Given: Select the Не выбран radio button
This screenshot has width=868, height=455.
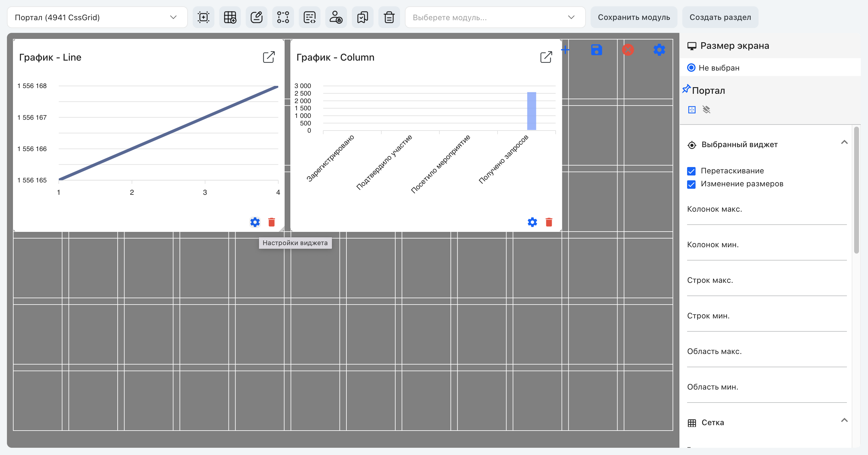Looking at the screenshot, I should [691, 68].
